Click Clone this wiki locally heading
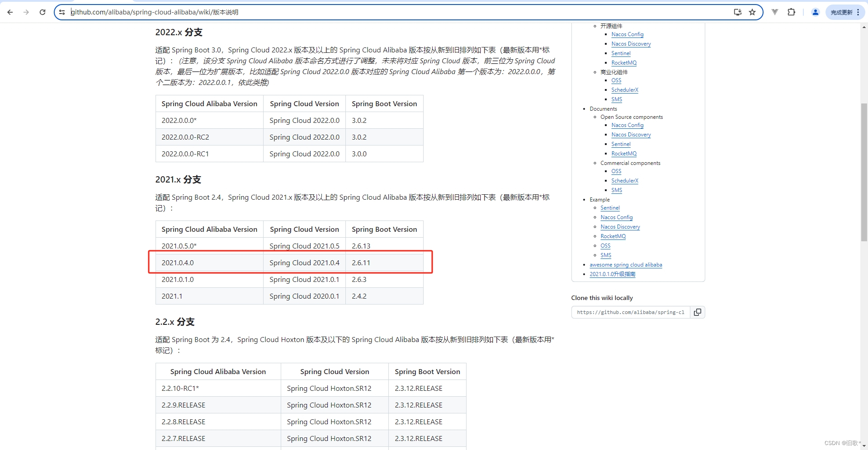The image size is (868, 450). point(602,298)
